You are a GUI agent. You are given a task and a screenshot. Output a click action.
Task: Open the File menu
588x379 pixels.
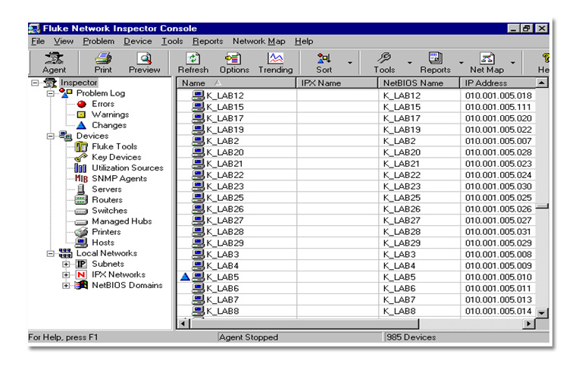point(38,41)
